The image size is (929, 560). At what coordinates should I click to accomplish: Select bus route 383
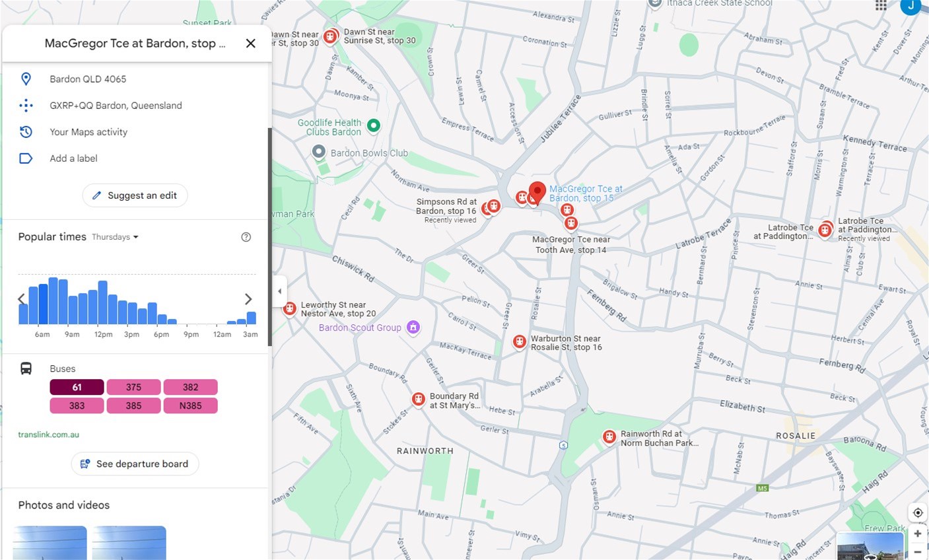[77, 405]
